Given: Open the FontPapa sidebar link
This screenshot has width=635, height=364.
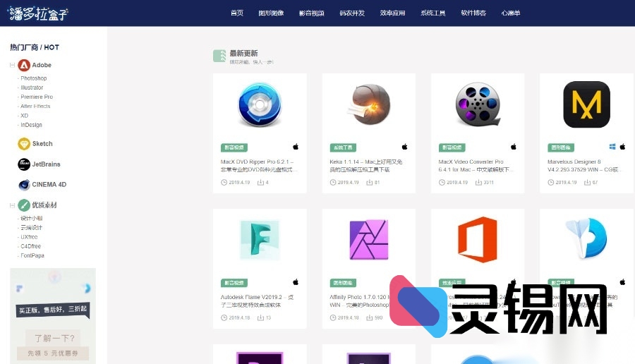Looking at the screenshot, I should 32,255.
